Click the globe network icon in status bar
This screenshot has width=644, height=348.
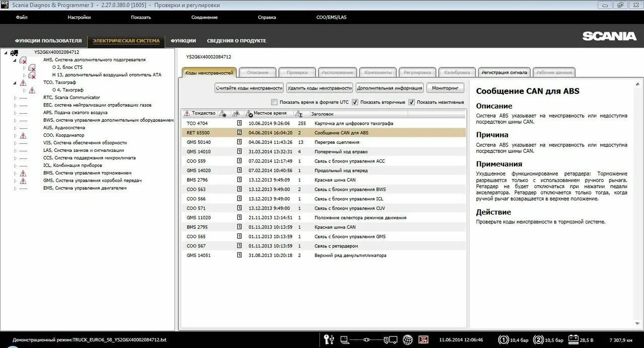click(x=408, y=339)
